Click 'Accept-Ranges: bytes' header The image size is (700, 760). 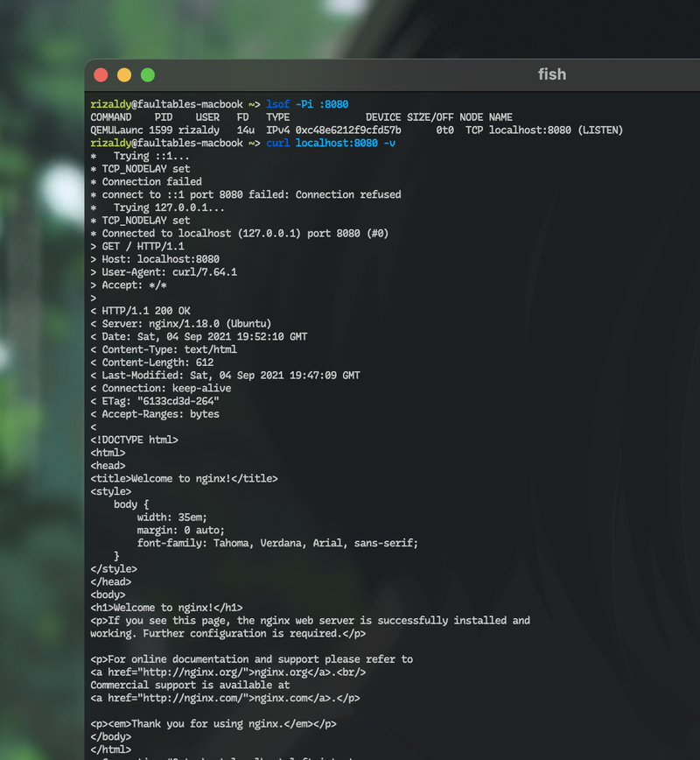coord(155,414)
